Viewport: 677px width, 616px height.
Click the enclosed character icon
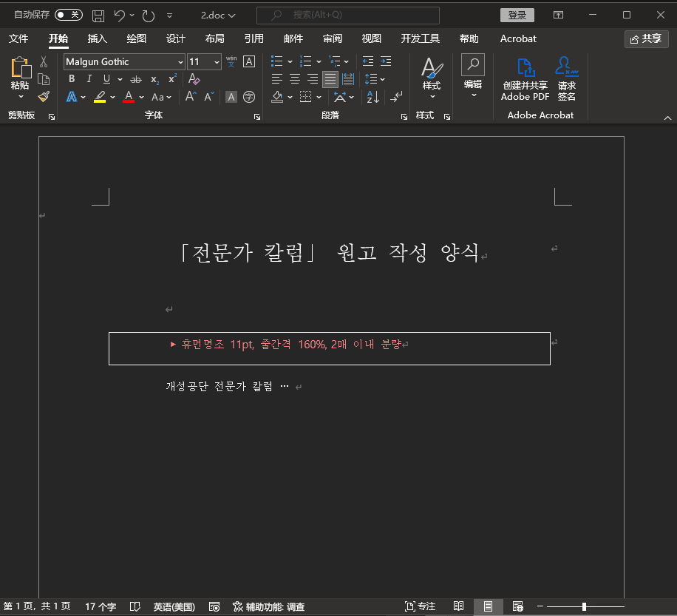pyautogui.click(x=248, y=97)
